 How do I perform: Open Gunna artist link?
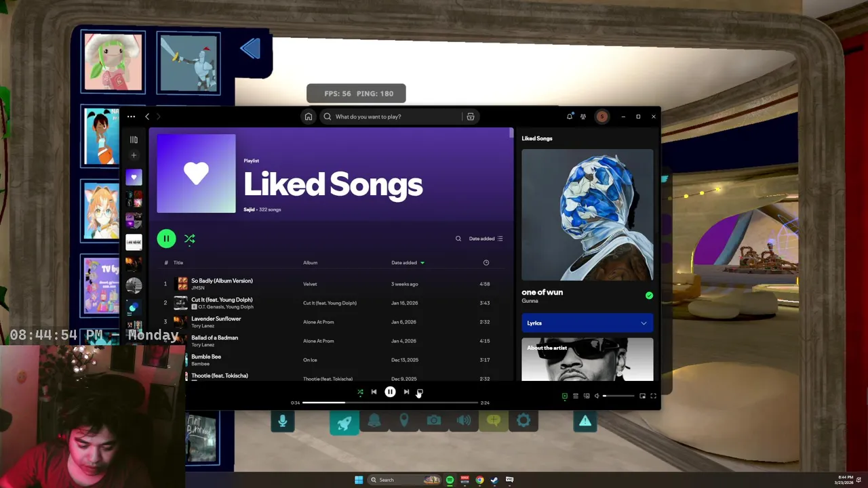coord(530,301)
